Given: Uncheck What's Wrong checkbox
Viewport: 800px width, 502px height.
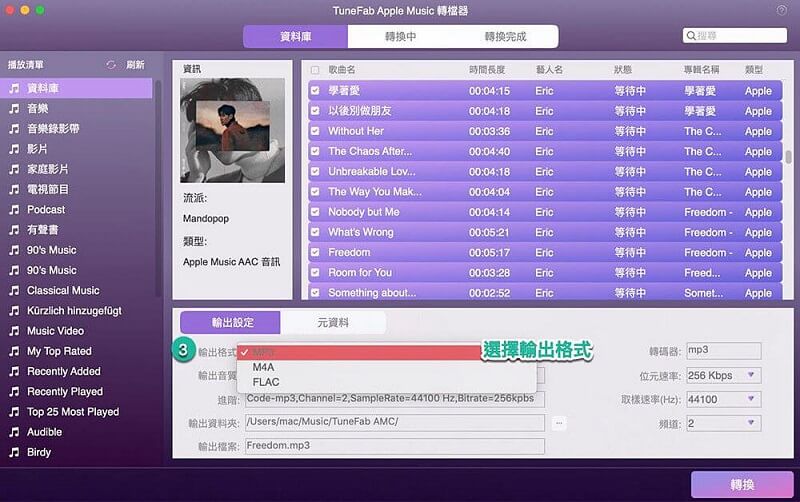Looking at the screenshot, I should pos(315,232).
